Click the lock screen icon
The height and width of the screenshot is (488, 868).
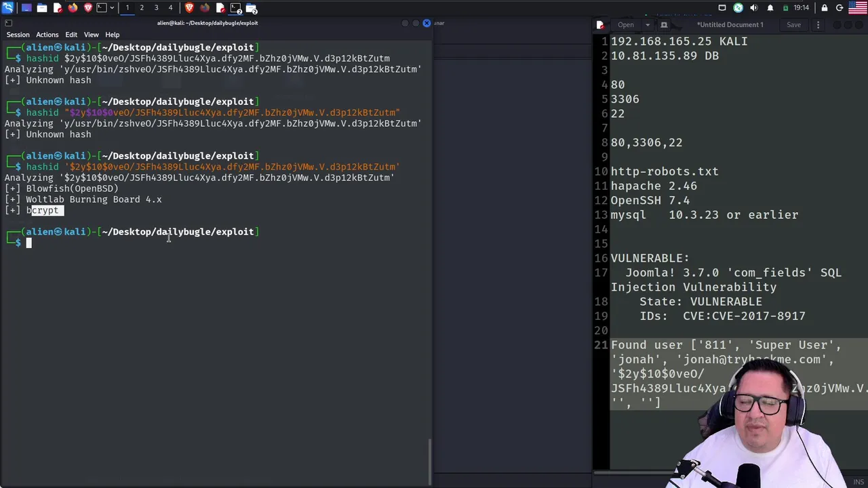825,8
